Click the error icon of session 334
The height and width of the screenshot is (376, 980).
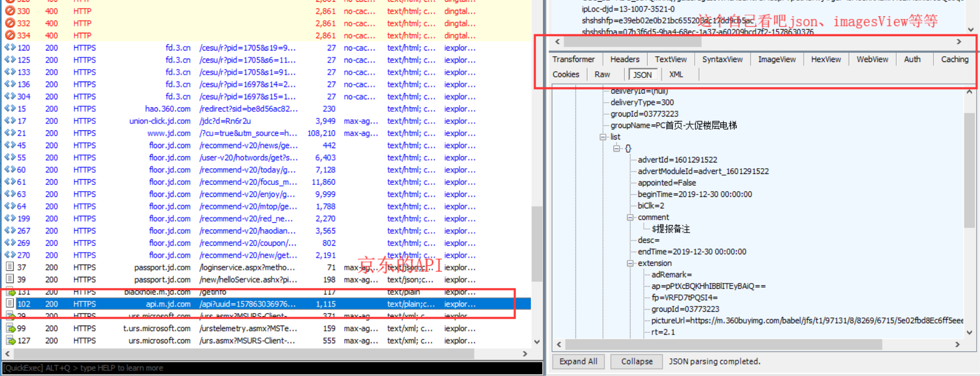[10, 36]
